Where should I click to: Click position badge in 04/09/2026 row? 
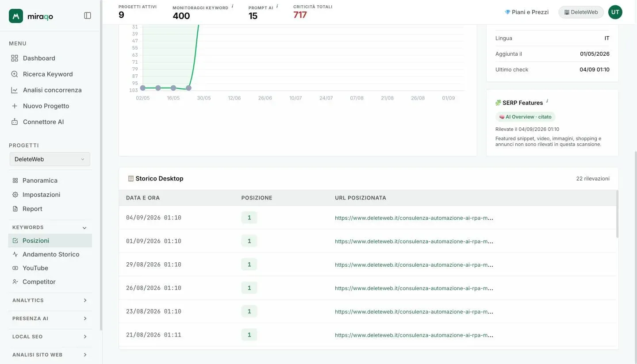click(x=249, y=218)
